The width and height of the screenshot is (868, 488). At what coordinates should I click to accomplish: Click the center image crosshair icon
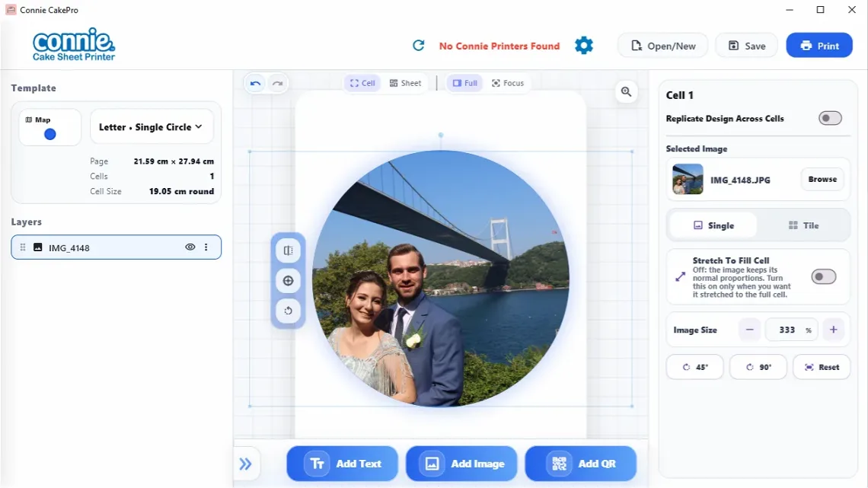[x=289, y=280]
